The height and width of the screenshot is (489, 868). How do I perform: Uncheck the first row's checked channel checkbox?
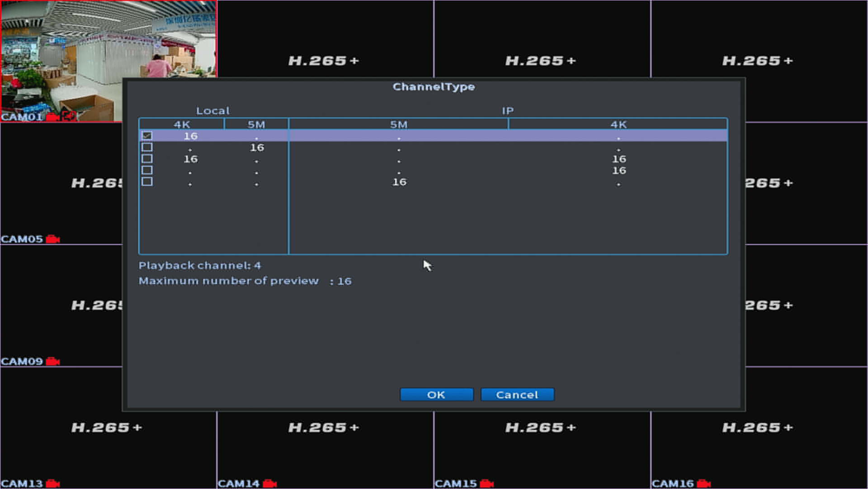coord(147,136)
